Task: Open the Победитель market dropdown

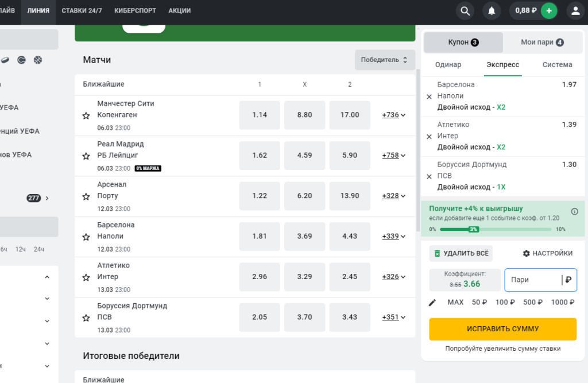Action: pyautogui.click(x=385, y=60)
